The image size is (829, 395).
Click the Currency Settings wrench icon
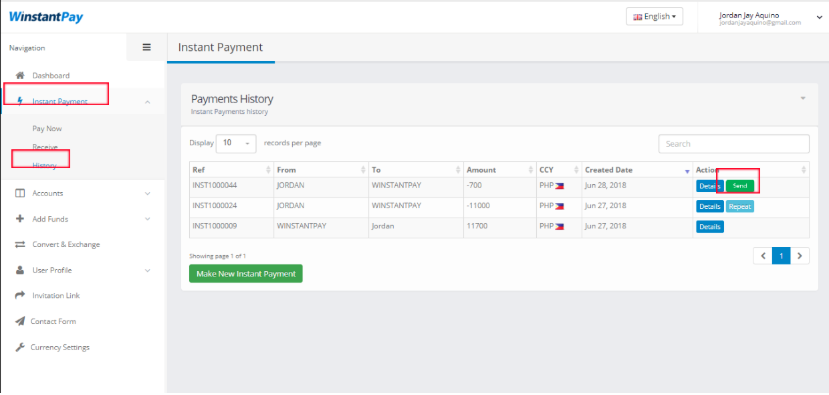pyautogui.click(x=20, y=347)
